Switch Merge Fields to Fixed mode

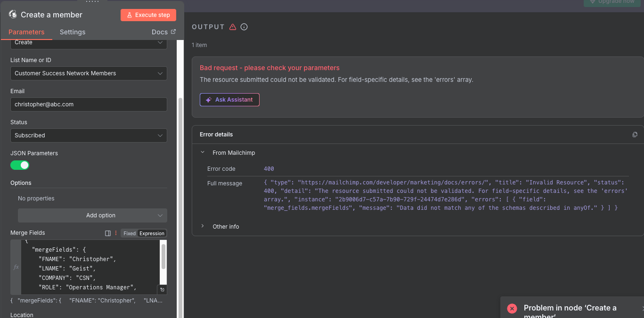[x=130, y=233]
